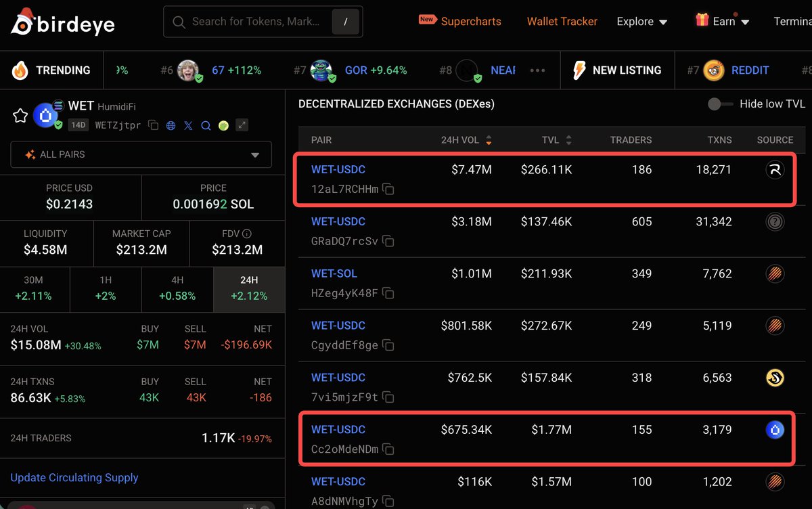Image resolution: width=812 pixels, height=509 pixels.
Task: Open WET-USDC pair 12aL7RCHHm link
Action: click(x=338, y=170)
